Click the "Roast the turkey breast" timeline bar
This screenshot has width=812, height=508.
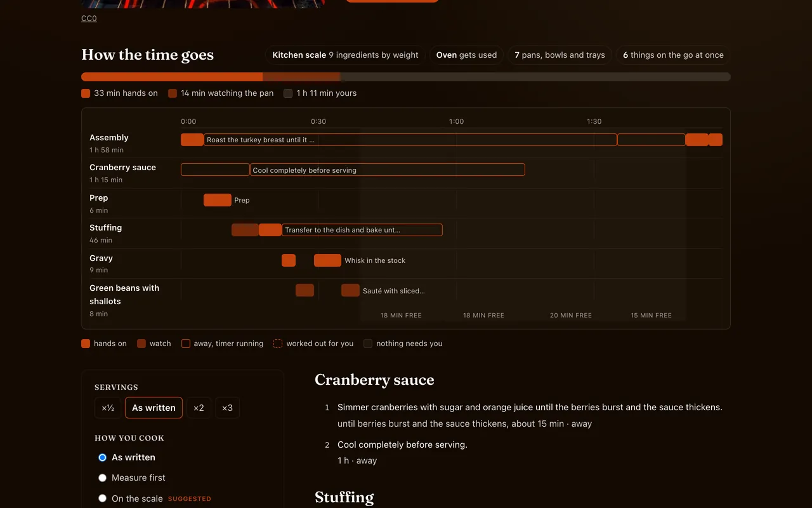click(410, 140)
